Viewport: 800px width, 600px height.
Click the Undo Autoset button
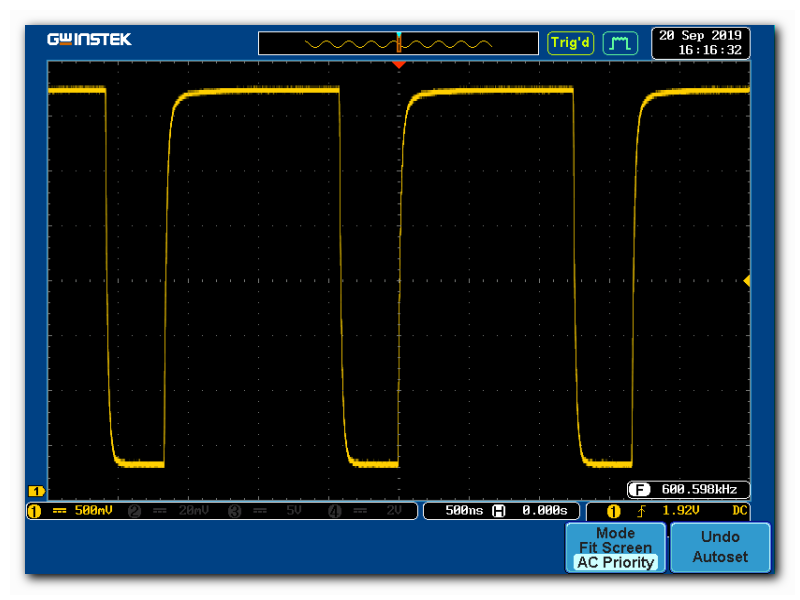click(x=720, y=547)
